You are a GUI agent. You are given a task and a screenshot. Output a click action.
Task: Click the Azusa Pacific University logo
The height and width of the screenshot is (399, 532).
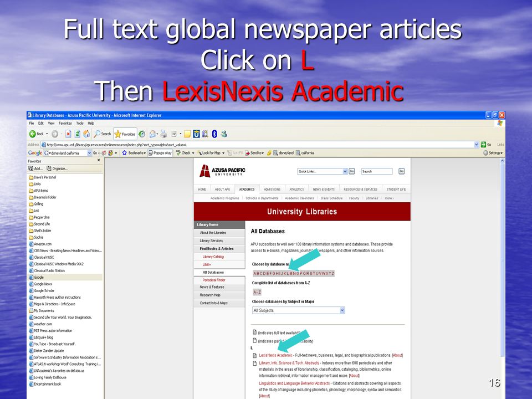(x=222, y=171)
